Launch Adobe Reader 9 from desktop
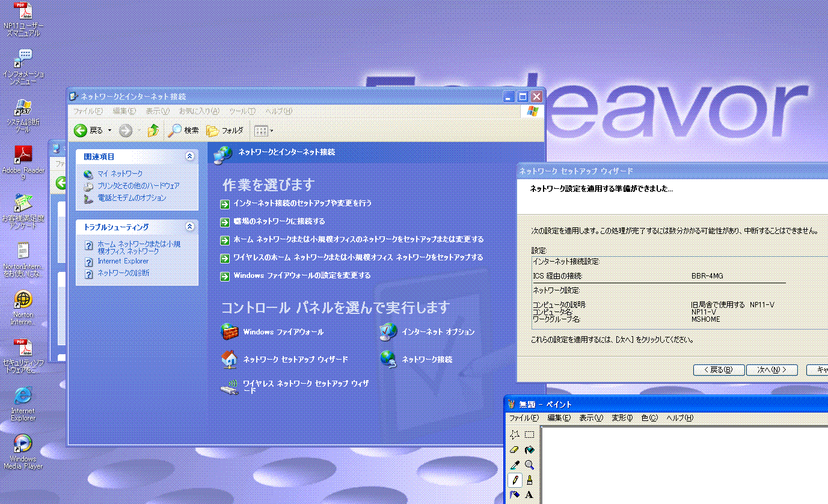The image size is (828, 504). coord(23,162)
